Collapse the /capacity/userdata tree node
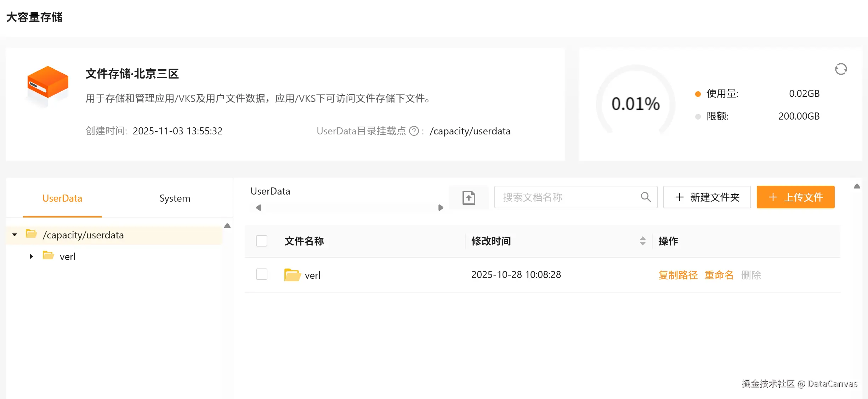Viewport: 868px width, 399px height. [15, 235]
